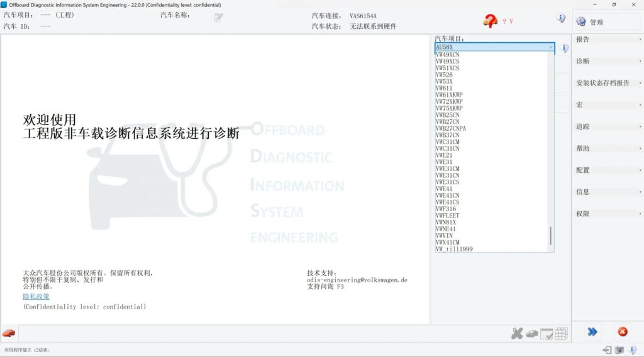The image size is (644, 357).
Task: Open the AU58X vehicle project dropdown arrow
Action: point(551,47)
